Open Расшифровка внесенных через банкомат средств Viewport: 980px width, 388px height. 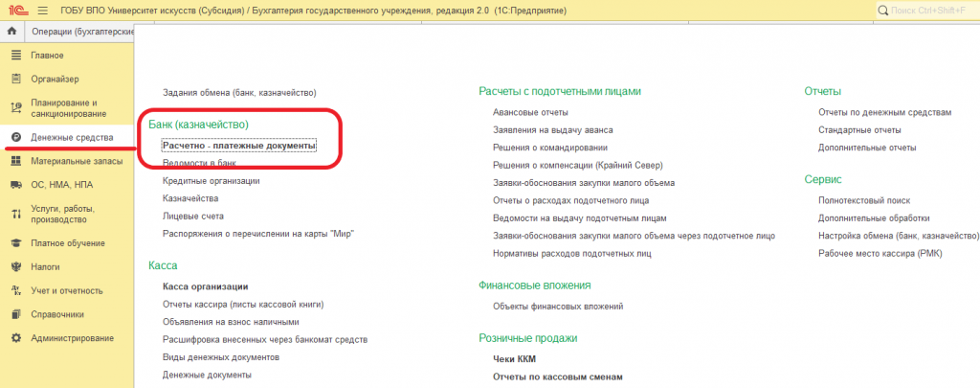265,340
